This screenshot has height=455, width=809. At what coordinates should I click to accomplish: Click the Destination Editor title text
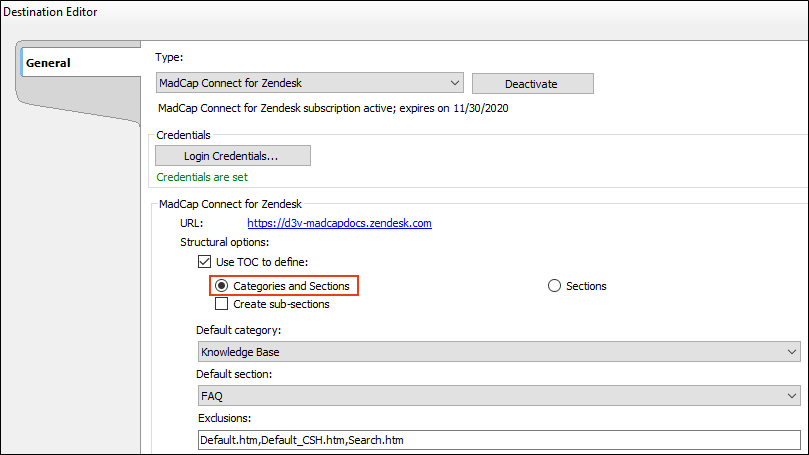(x=50, y=12)
